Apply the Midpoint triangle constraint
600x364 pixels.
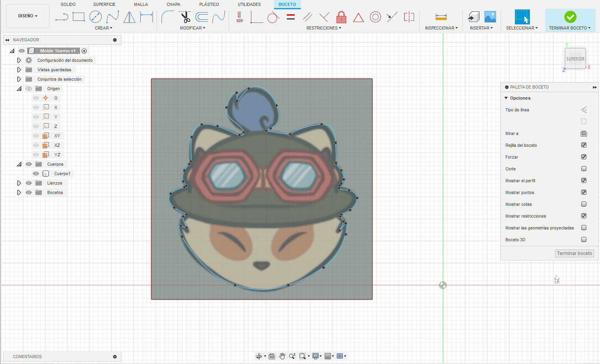(x=359, y=17)
